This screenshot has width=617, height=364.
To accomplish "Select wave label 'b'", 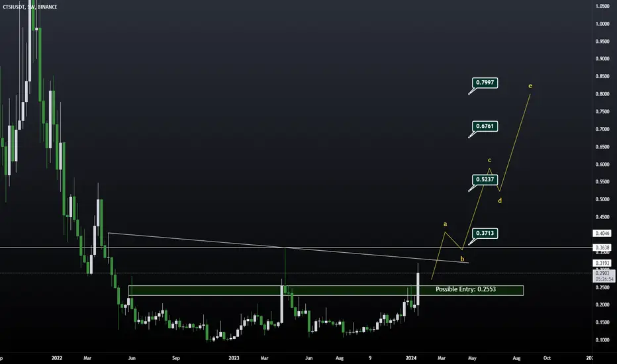I will tap(462, 259).
